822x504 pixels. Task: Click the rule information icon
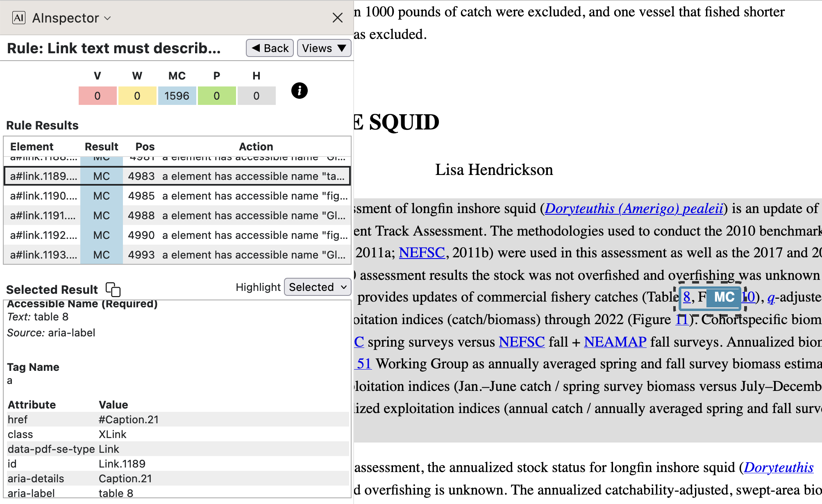[x=299, y=91]
